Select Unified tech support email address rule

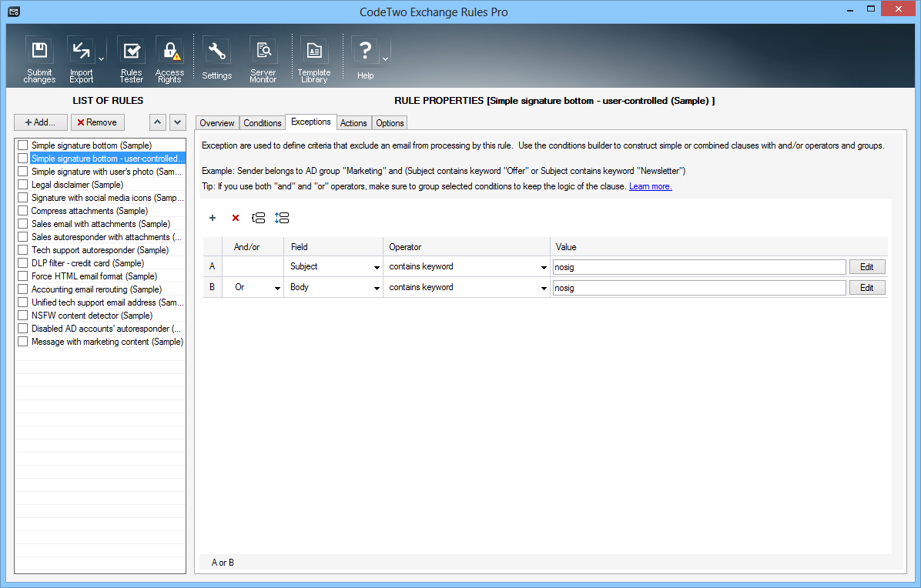point(108,302)
